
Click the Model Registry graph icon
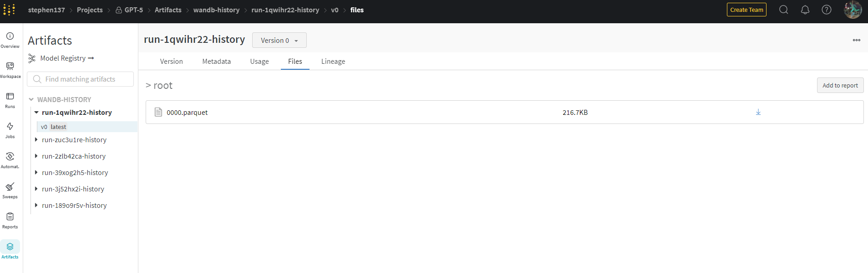32,58
